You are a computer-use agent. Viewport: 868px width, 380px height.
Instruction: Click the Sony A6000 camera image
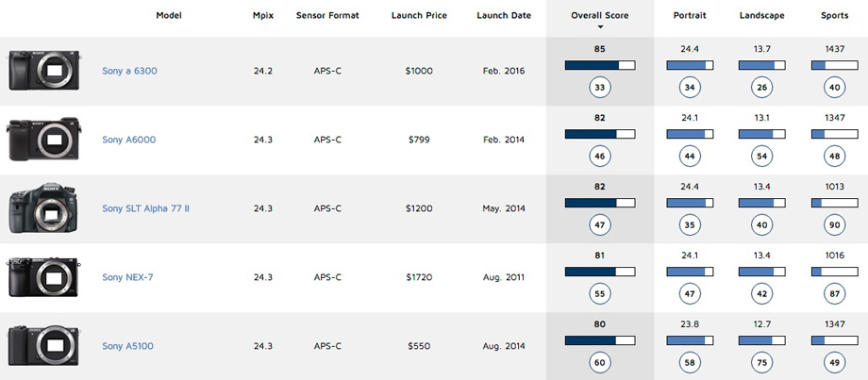pos(44,140)
